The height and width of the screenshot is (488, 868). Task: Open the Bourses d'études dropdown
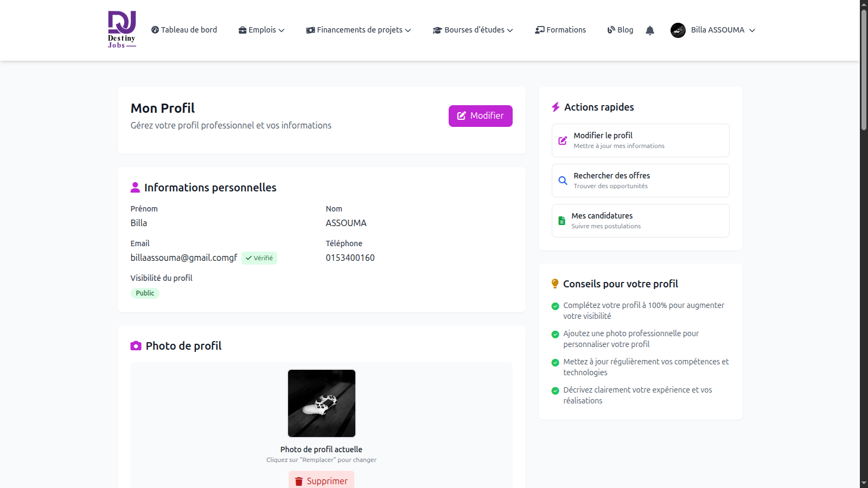tap(473, 30)
